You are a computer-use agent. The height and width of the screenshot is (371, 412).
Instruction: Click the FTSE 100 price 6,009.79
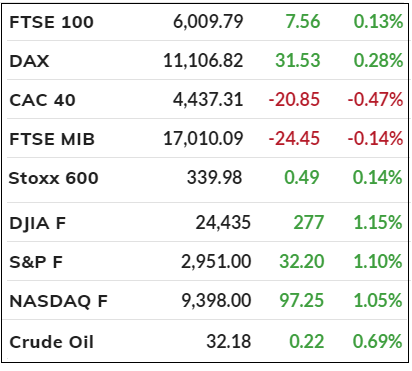208,22
